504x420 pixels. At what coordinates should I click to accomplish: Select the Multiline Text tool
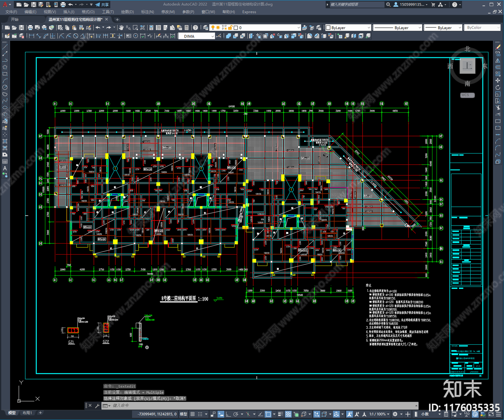[5, 168]
